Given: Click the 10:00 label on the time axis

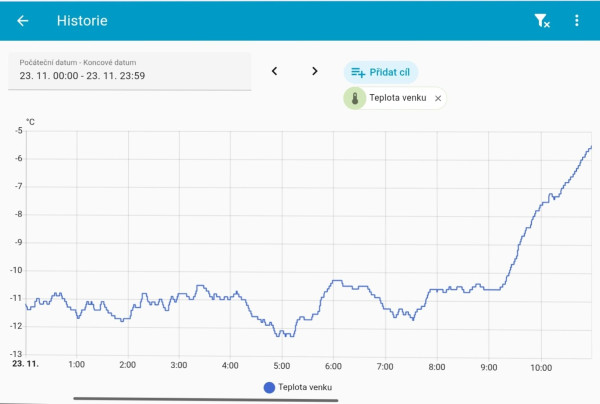Looking at the screenshot, I should coord(541,366).
